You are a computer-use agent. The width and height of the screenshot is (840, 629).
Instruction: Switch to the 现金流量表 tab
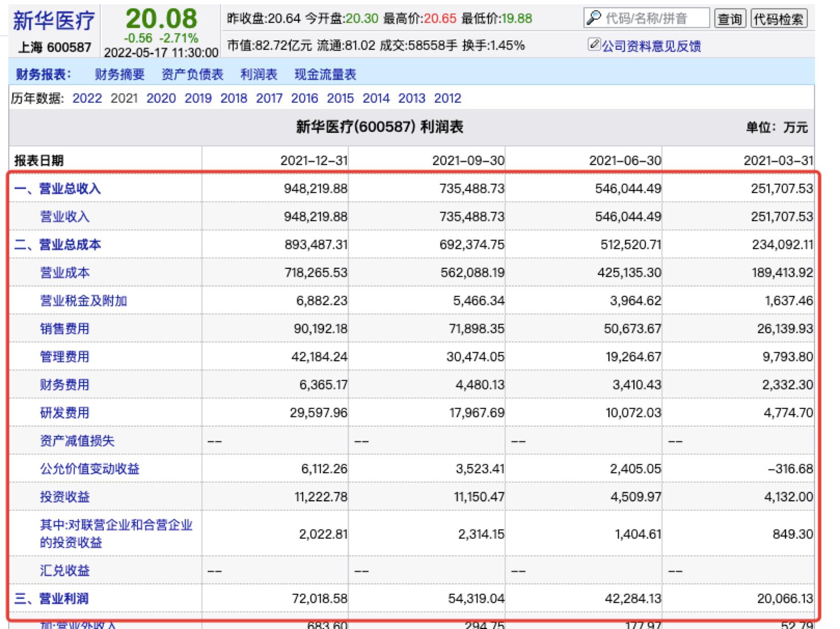click(x=325, y=74)
